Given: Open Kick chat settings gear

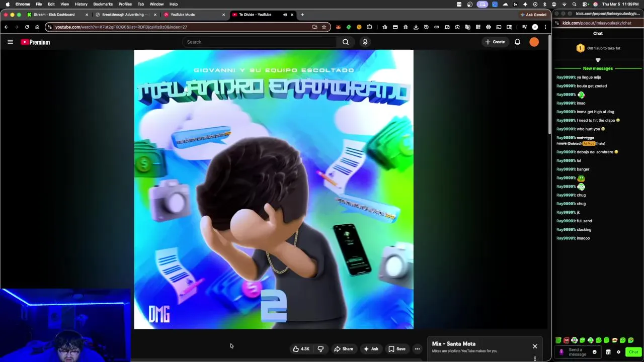Looking at the screenshot, I should point(618,352).
